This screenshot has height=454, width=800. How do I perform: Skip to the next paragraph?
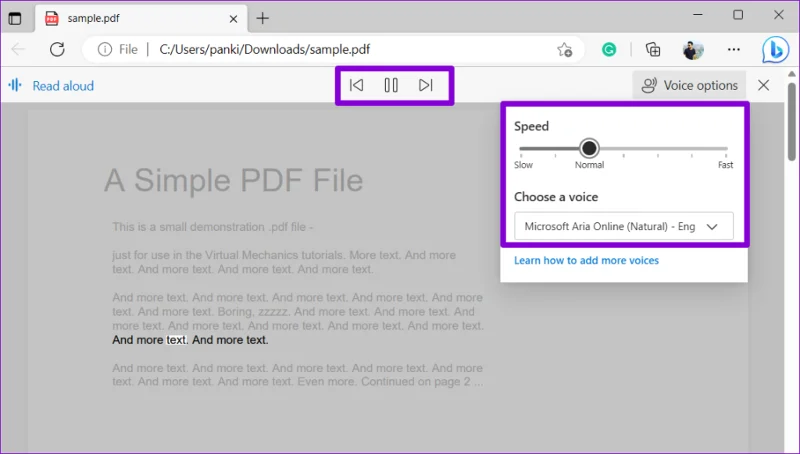pos(426,85)
